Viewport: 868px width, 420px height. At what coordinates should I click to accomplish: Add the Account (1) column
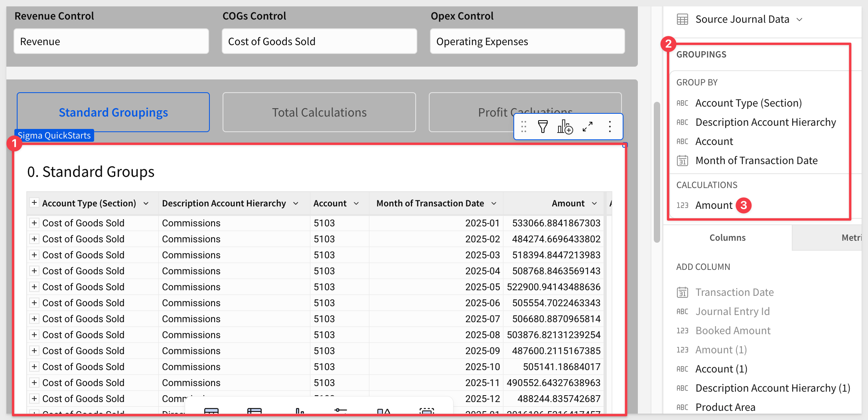click(721, 369)
